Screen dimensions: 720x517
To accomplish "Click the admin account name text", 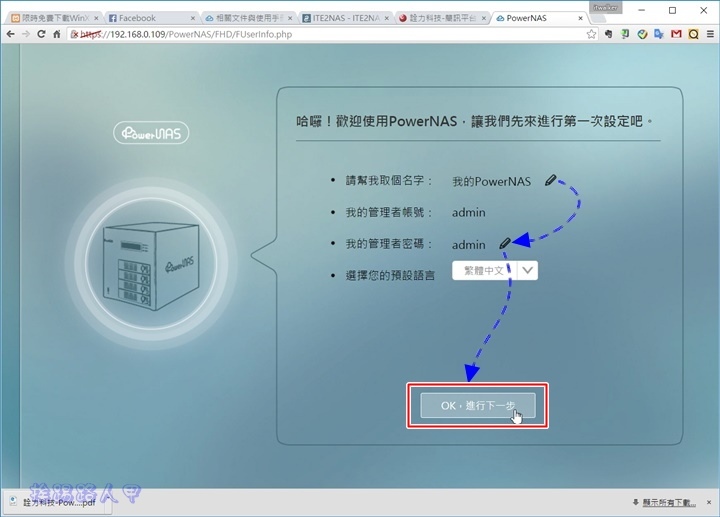I will pyautogui.click(x=468, y=212).
